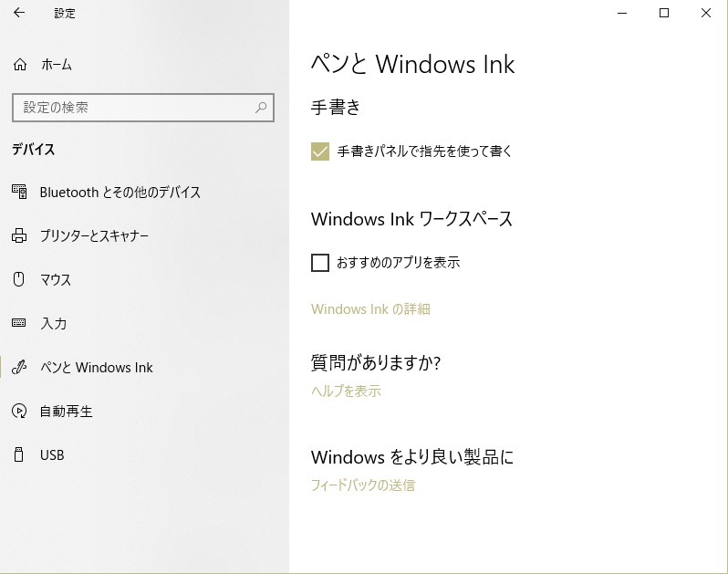
Task: Open USB settings page
Action: 52,455
